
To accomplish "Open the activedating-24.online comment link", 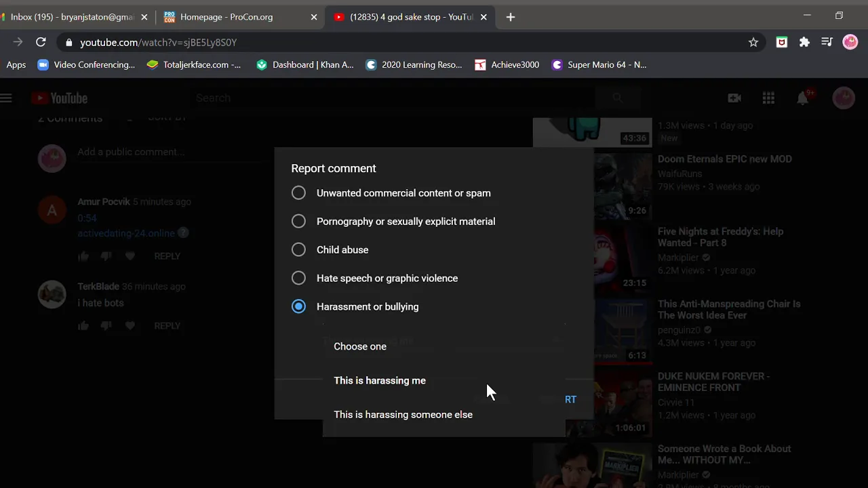I will coord(126,233).
